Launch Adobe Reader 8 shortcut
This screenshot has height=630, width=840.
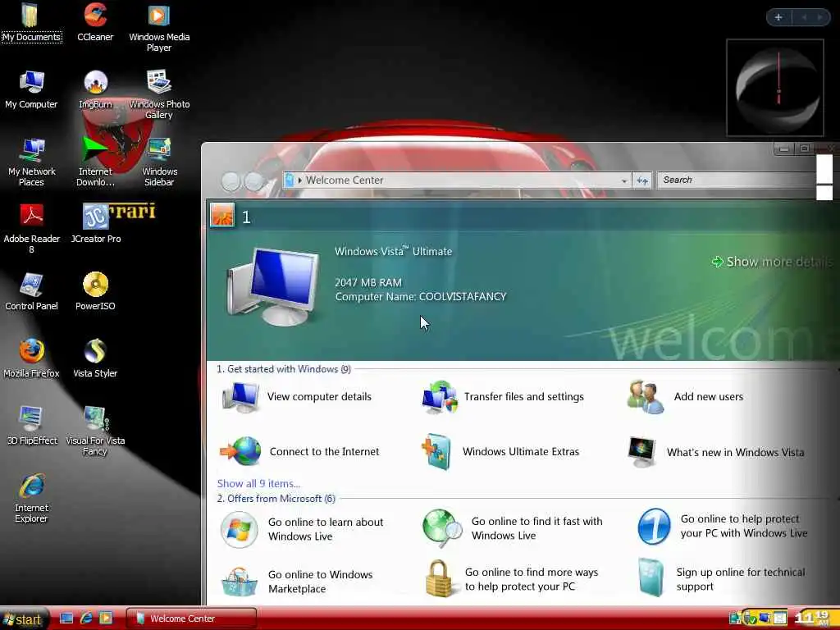point(32,229)
